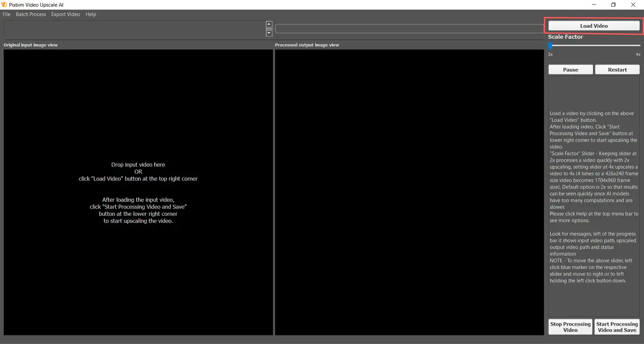This screenshot has height=344, width=644.
Task: Open the File menu
Action: [x=7, y=14]
